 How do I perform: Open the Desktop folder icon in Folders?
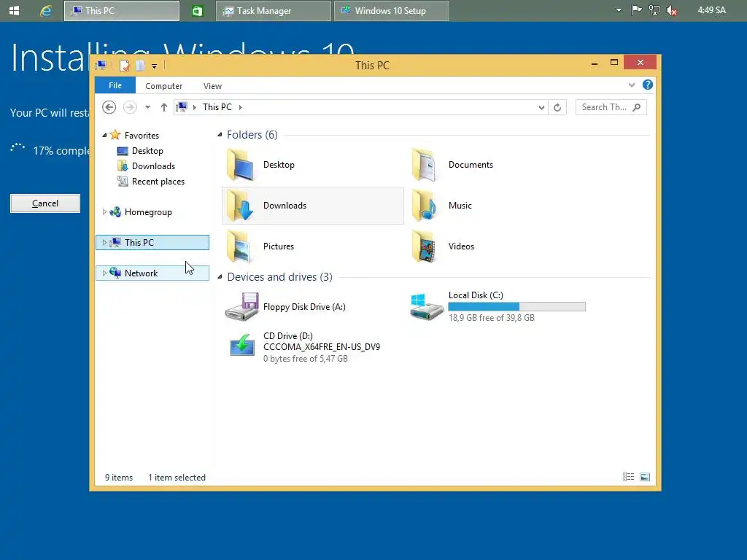click(x=239, y=165)
